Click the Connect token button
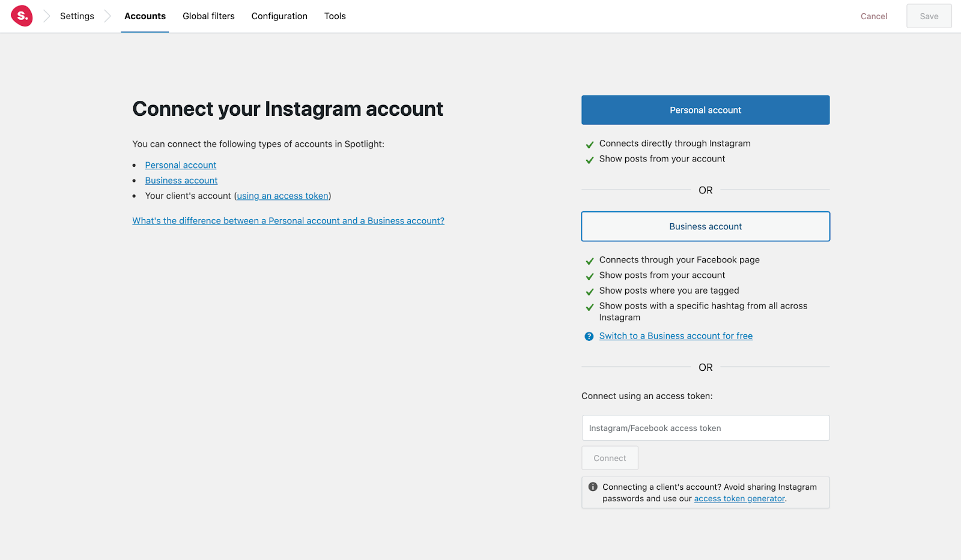Screen dimensions: 961x560 [610, 458]
